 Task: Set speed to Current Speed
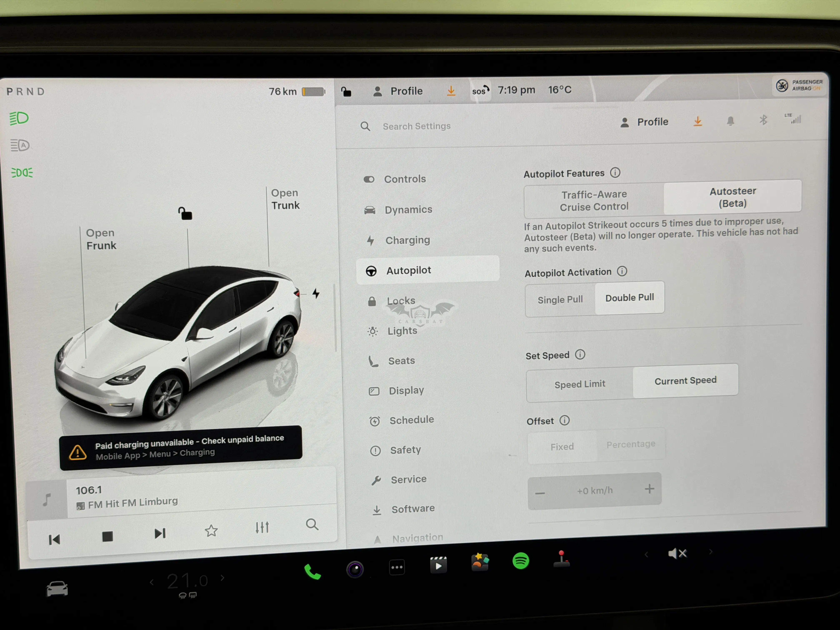(685, 380)
